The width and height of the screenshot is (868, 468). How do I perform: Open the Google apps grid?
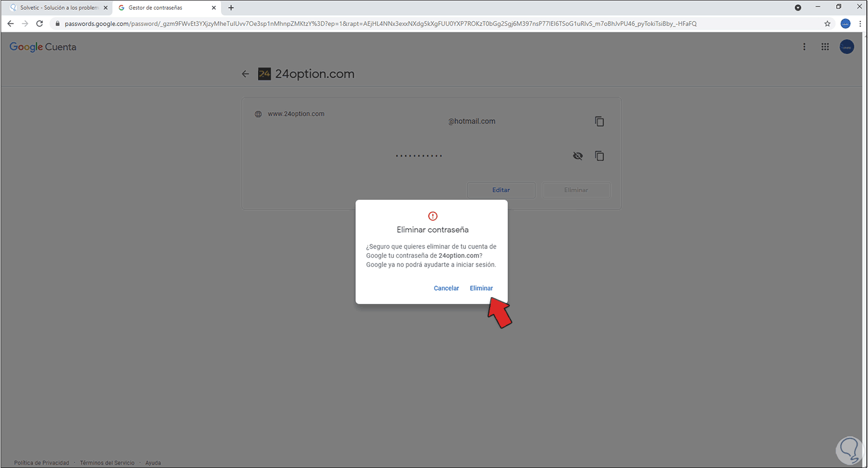[825, 47]
